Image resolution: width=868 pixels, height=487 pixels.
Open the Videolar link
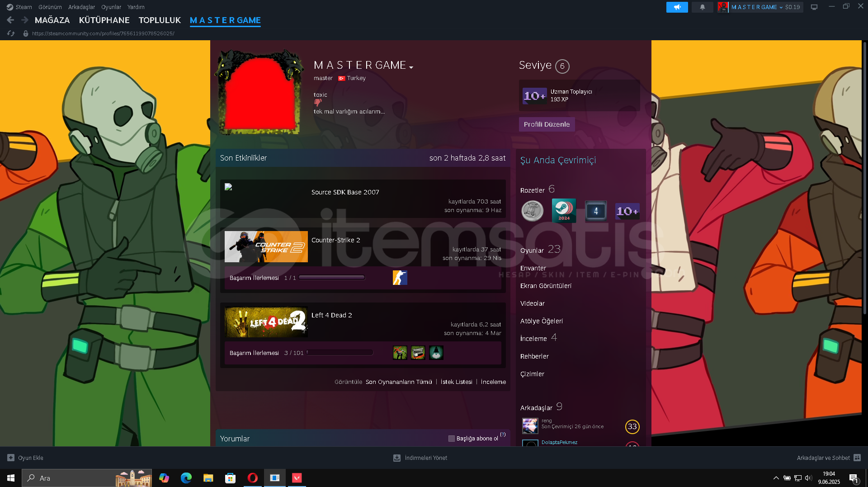click(533, 303)
